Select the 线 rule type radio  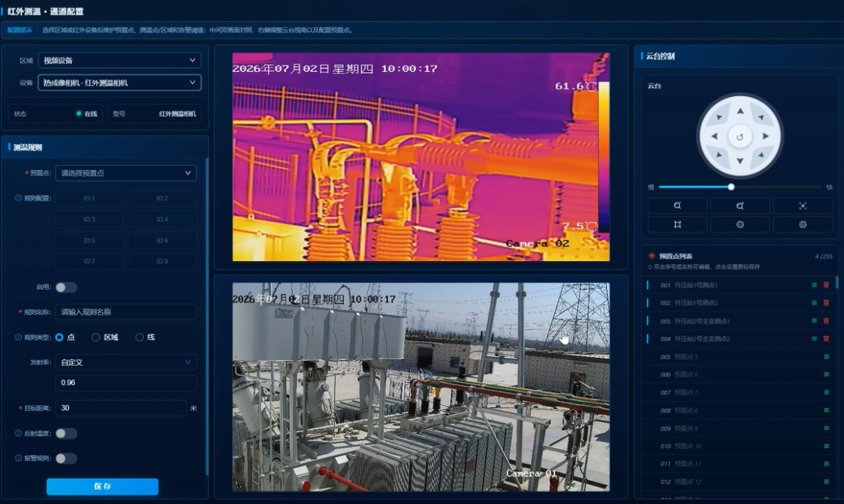click(x=139, y=337)
